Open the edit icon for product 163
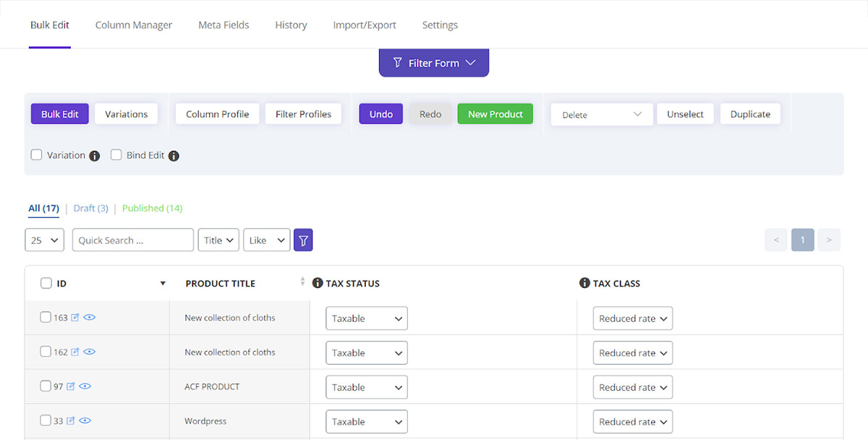Screen dimensions: 868x440 coord(75,317)
